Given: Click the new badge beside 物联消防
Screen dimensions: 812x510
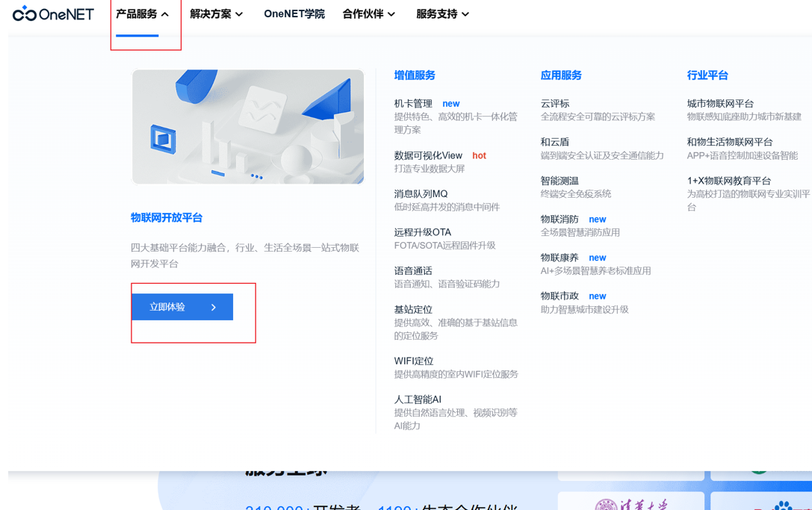Looking at the screenshot, I should (x=598, y=219).
